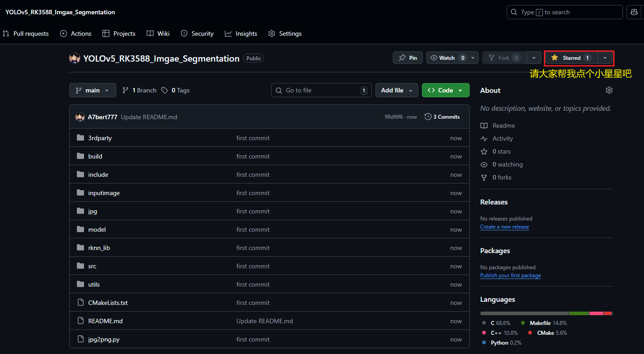This screenshot has width=644, height=354.
Task: Toggle the Starred button to unstar
Action: coord(571,58)
